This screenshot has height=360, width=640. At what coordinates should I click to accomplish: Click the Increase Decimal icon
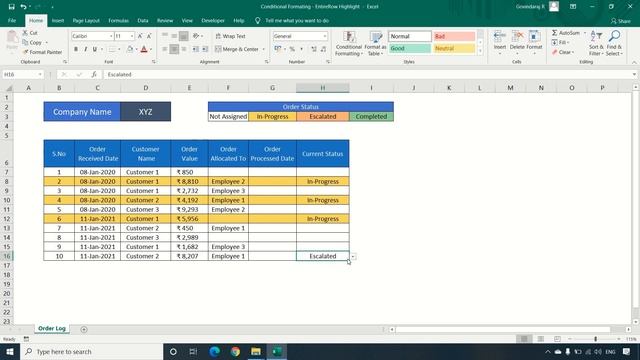(x=313, y=49)
